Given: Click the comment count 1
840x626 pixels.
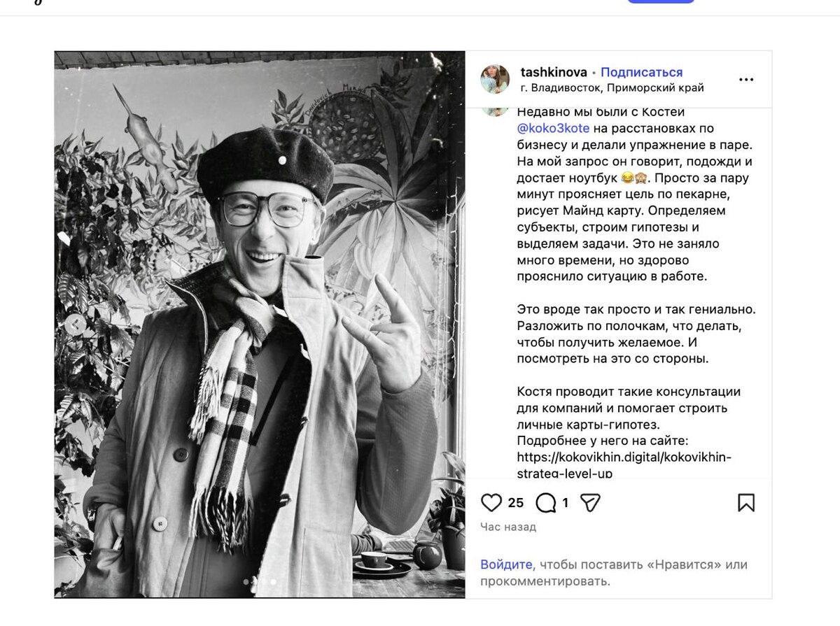Looking at the screenshot, I should pyautogui.click(x=565, y=503).
